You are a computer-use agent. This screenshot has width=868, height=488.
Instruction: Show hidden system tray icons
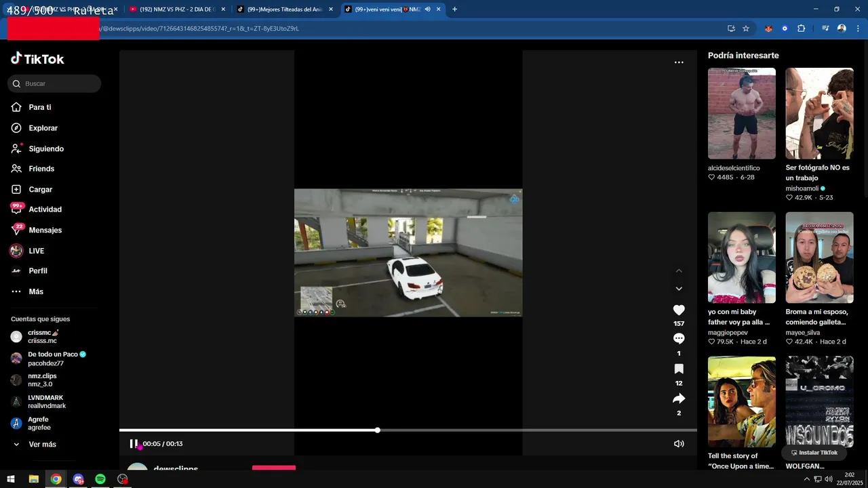(x=806, y=479)
